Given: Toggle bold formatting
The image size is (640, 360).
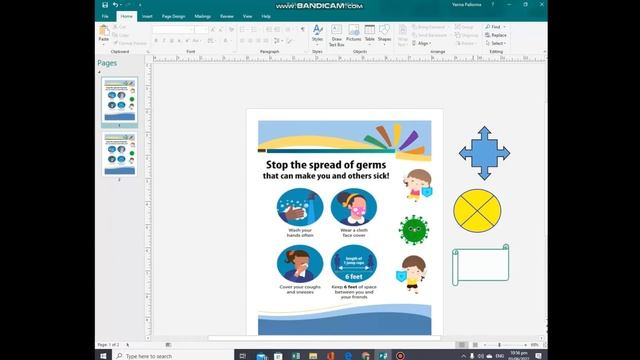Looking at the screenshot, I should click(156, 41).
